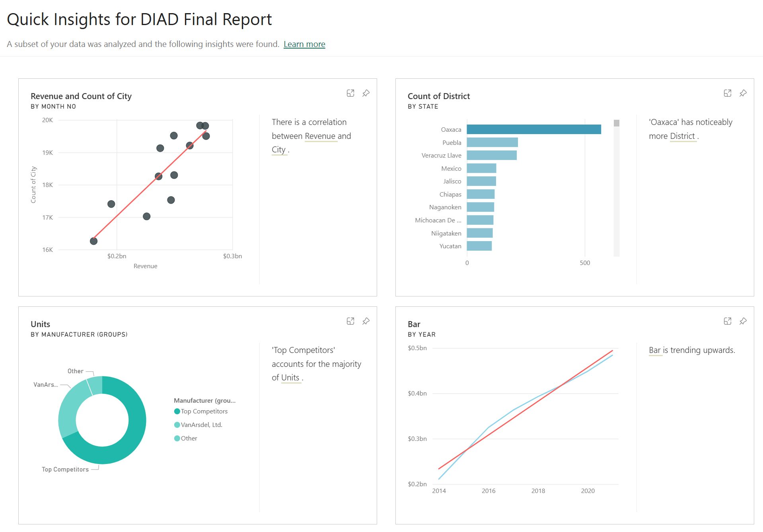Open focus mode for Count of District card
763x532 pixels.
(x=728, y=93)
